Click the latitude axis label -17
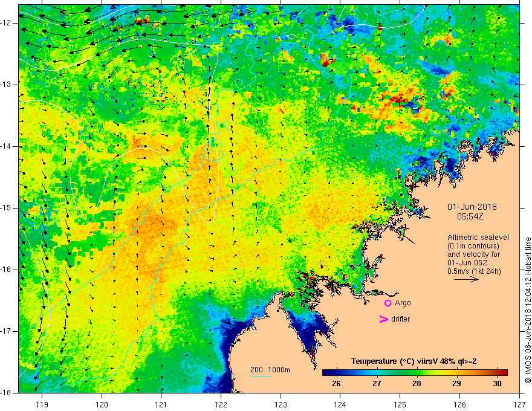Screen dimensions: 532x411 tap(6, 331)
